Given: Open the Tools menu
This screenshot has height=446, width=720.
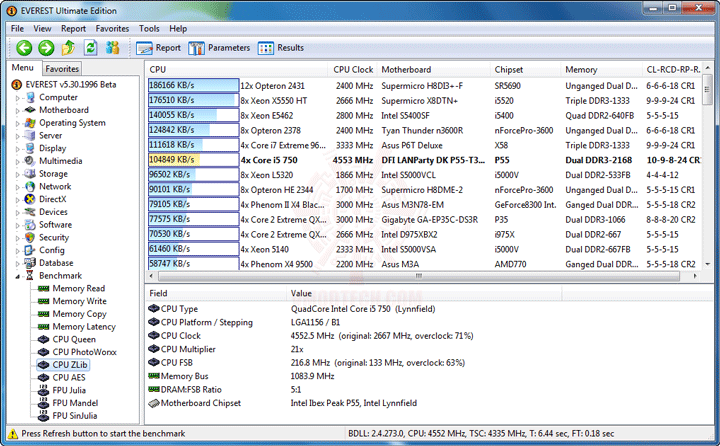Looking at the screenshot, I should tap(149, 28).
